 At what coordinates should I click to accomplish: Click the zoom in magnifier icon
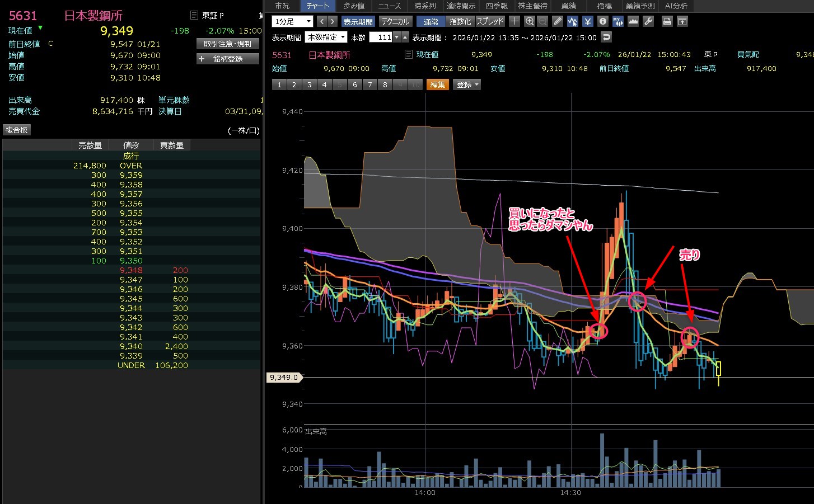pyautogui.click(x=530, y=21)
